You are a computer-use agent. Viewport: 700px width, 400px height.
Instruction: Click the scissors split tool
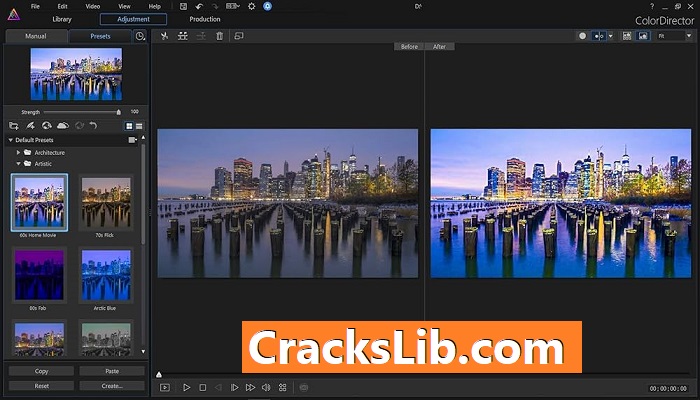point(164,36)
